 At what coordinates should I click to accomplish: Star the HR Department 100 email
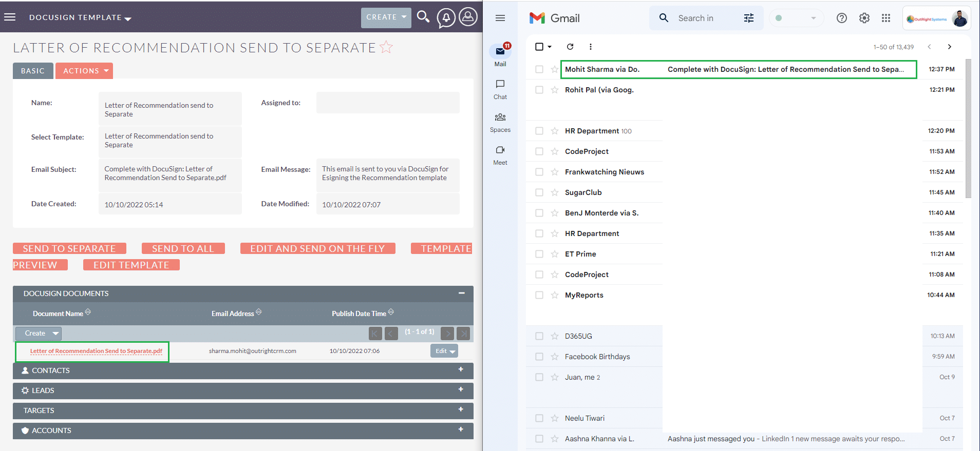(x=555, y=131)
